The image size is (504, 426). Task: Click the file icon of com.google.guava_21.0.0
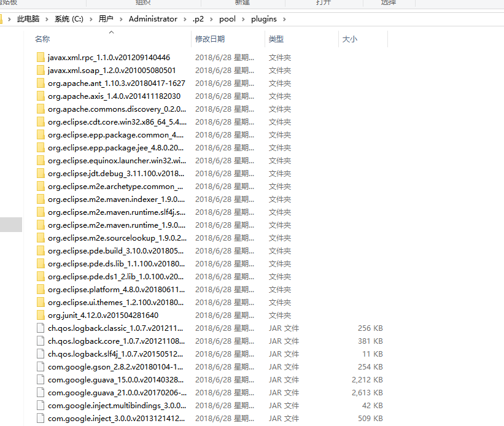pyautogui.click(x=41, y=393)
